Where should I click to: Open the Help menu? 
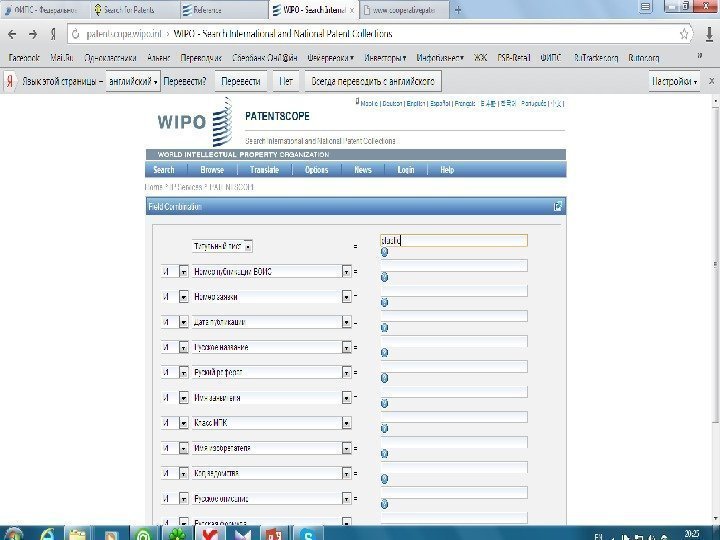[x=447, y=169]
